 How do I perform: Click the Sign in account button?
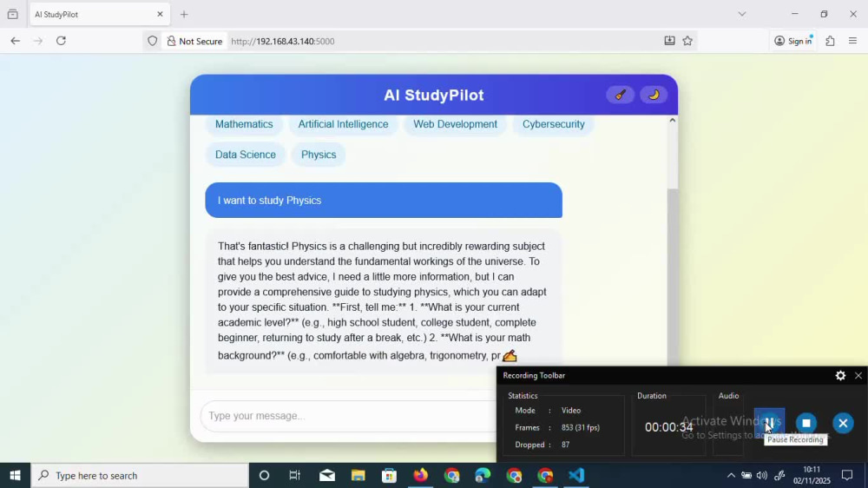793,41
